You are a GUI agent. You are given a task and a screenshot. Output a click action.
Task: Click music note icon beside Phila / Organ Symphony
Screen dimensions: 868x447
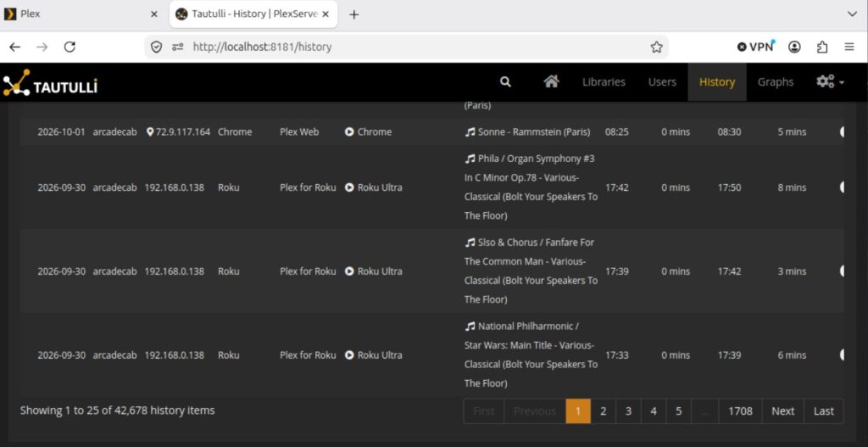[470, 159]
